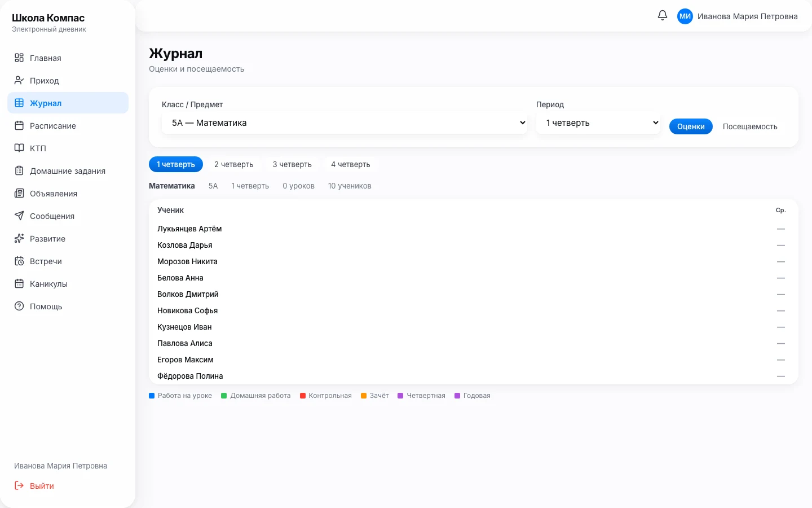Click the green Домашняя работа swatch
The height and width of the screenshot is (508, 812).
click(224, 396)
